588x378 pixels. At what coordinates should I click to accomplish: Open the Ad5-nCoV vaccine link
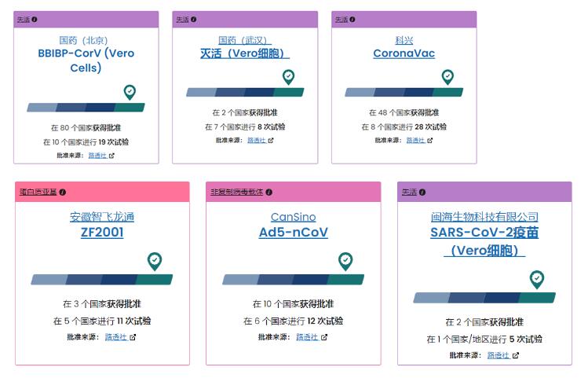coord(294,233)
